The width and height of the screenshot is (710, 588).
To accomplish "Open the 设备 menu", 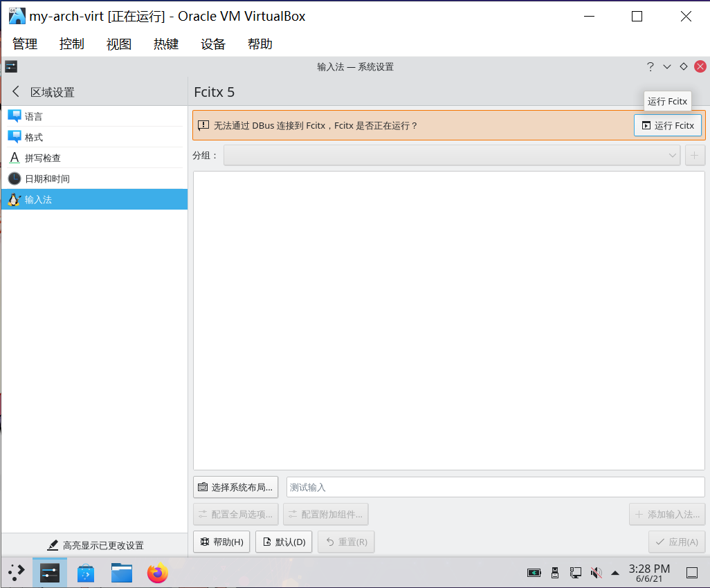I will [212, 44].
